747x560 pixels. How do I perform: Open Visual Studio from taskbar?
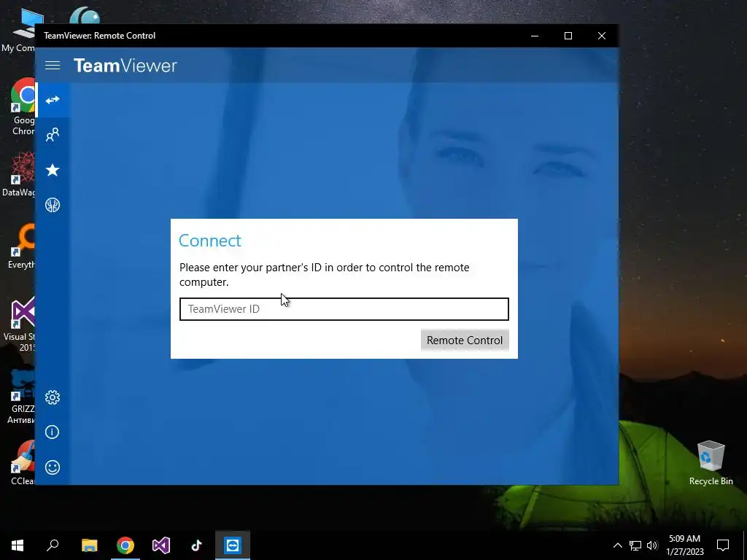click(x=161, y=545)
